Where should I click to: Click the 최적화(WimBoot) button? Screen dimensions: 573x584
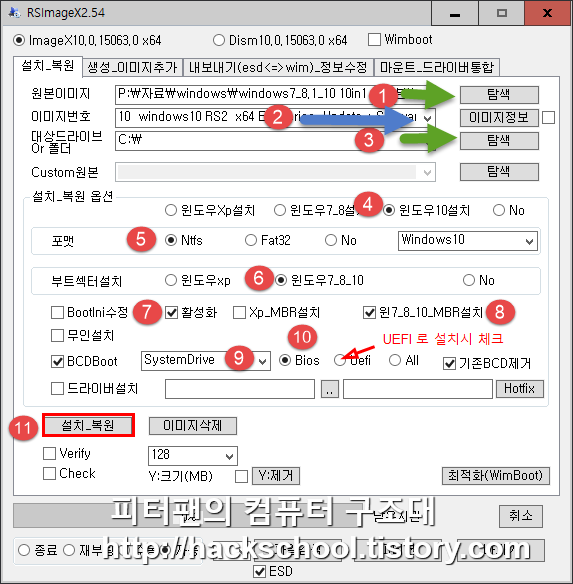point(496,476)
